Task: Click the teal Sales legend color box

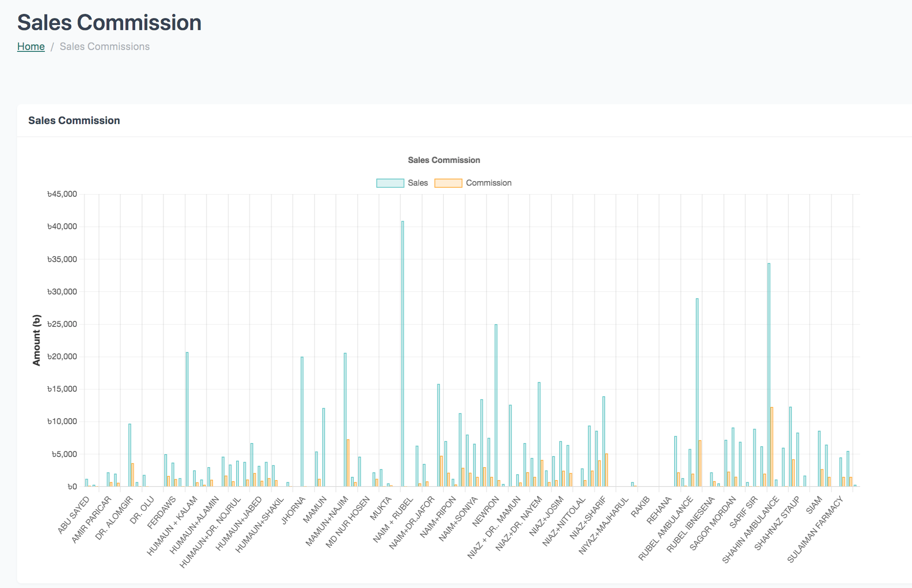Action: coord(390,183)
